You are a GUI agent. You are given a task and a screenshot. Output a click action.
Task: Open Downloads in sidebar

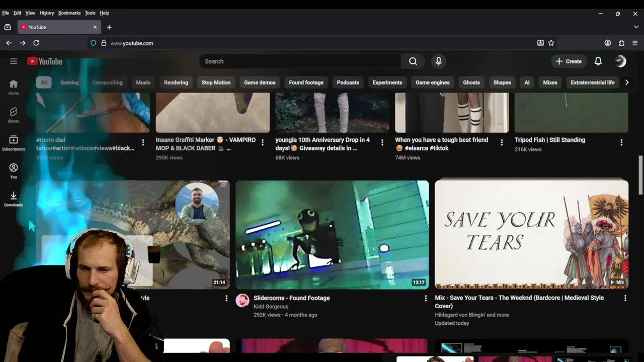(x=14, y=199)
